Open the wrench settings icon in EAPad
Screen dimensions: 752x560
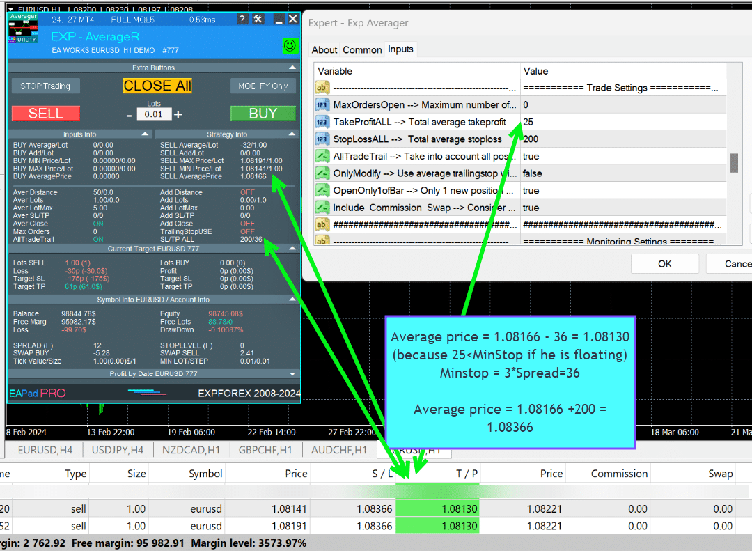click(x=257, y=20)
